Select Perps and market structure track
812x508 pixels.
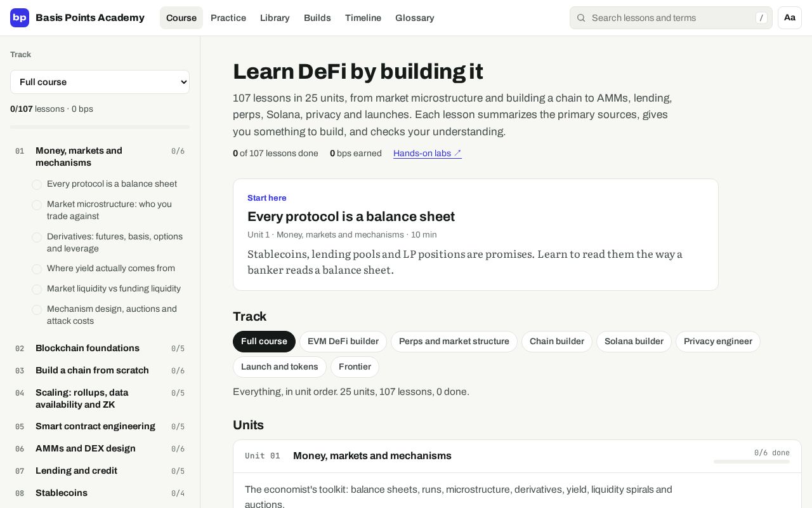[454, 342]
